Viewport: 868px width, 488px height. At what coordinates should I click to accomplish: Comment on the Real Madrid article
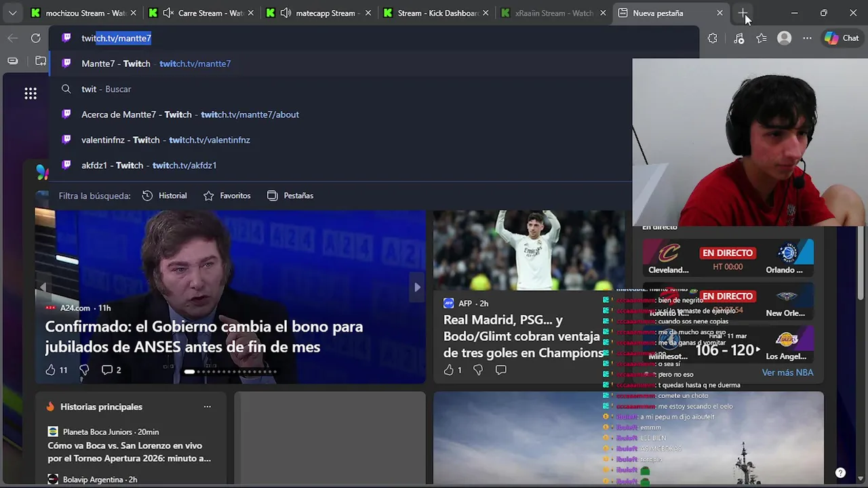(x=500, y=369)
